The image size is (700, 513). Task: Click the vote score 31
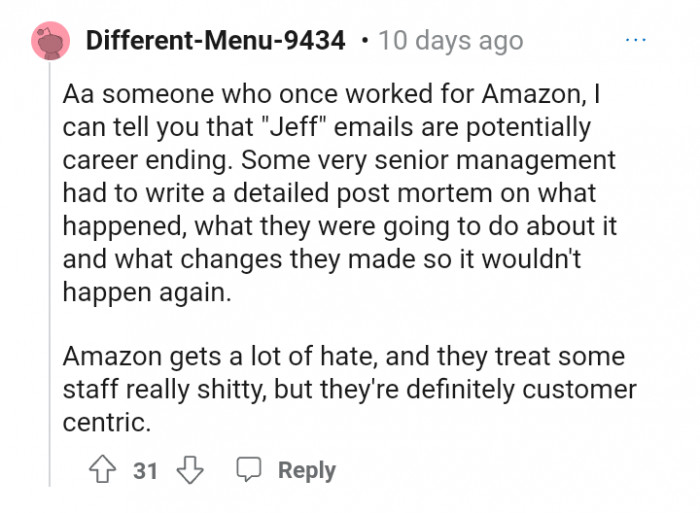click(146, 470)
